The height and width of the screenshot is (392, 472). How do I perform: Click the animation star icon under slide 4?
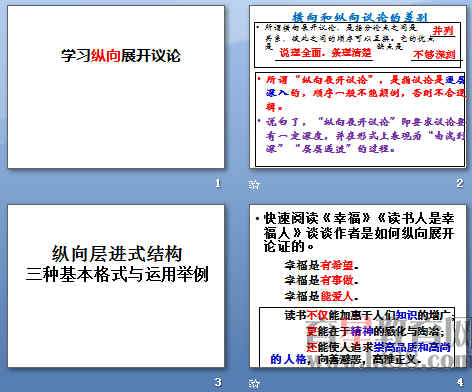coord(254,383)
